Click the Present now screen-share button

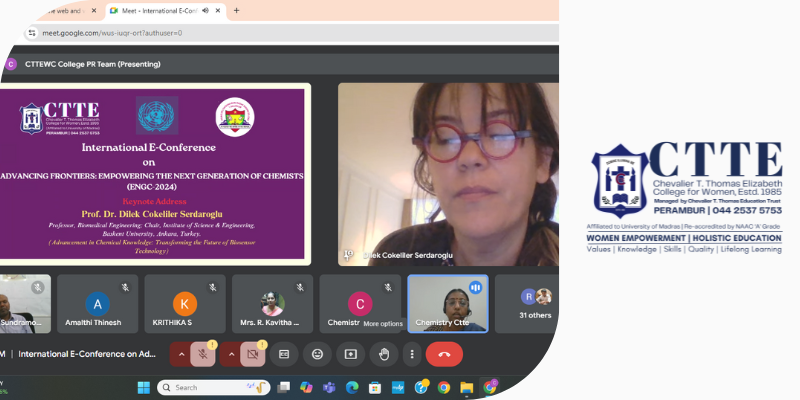click(351, 354)
